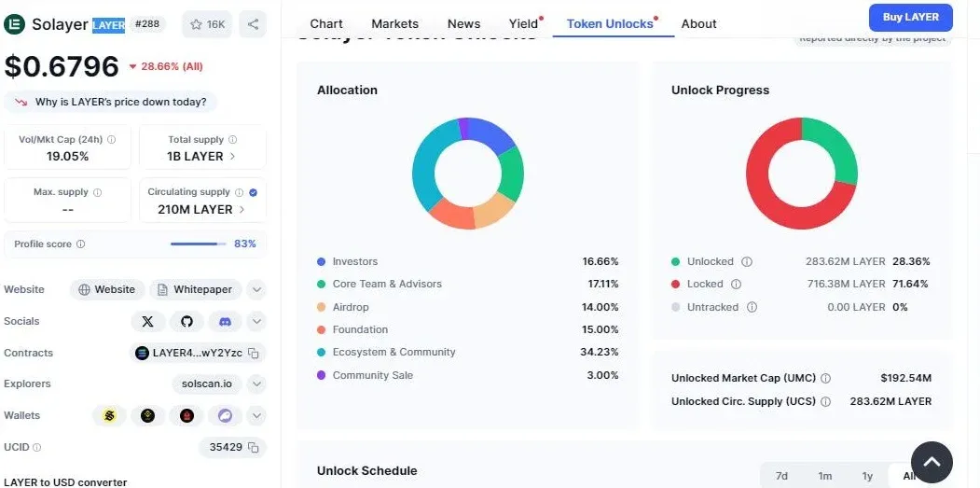Switch to the About tab

[698, 23]
